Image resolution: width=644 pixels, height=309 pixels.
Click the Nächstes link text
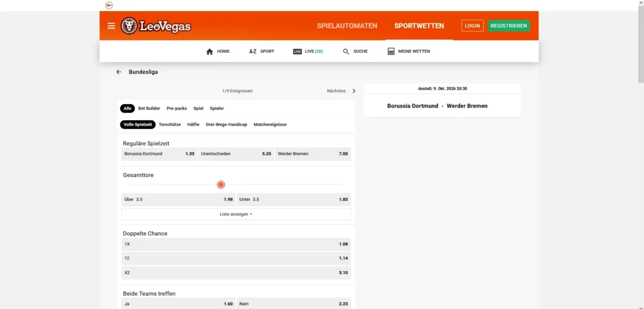coord(336,91)
